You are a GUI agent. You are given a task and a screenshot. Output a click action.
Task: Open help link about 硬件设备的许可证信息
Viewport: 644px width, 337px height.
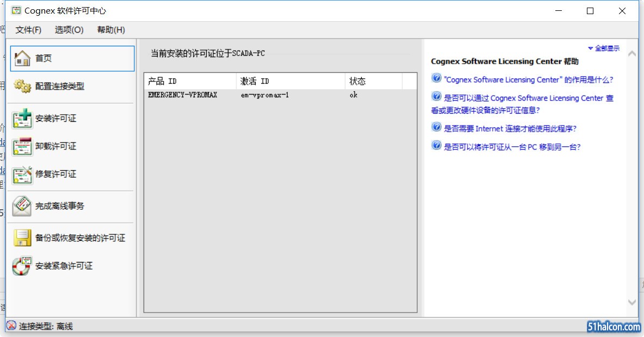[522, 104]
